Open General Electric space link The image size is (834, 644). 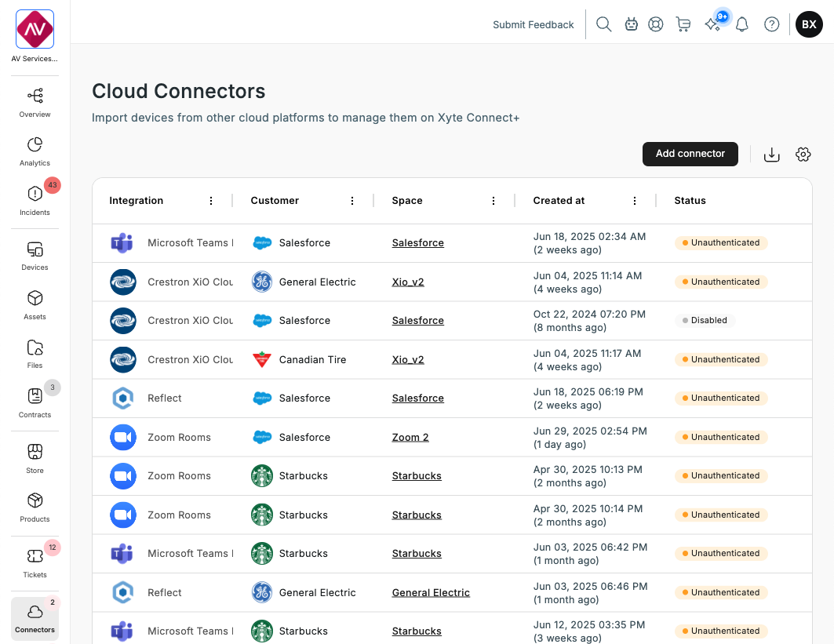pos(431,592)
